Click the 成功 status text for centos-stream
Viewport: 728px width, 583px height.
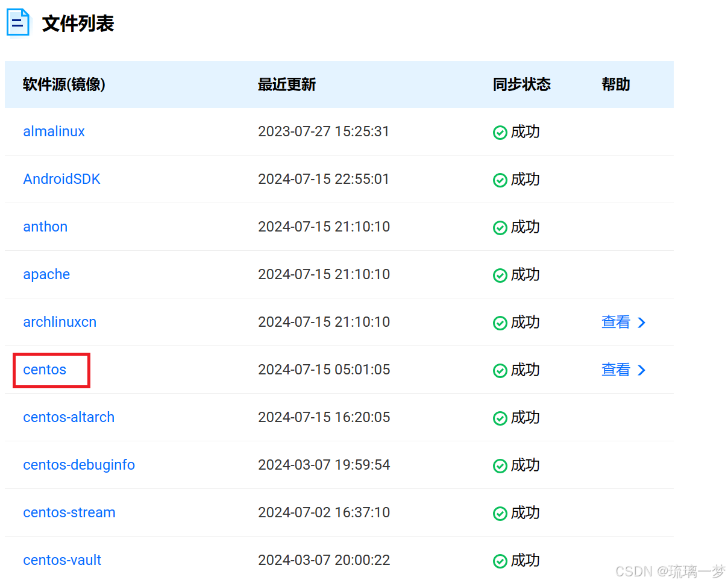click(526, 513)
